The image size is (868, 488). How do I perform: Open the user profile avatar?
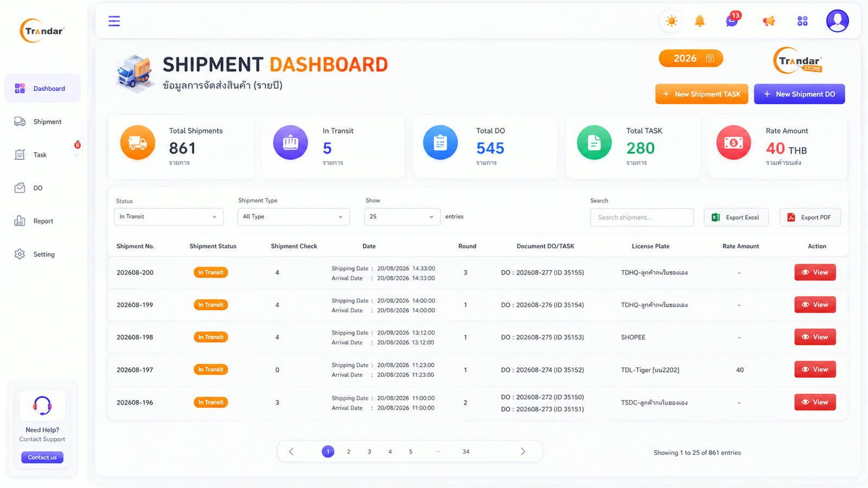pyautogui.click(x=838, y=21)
